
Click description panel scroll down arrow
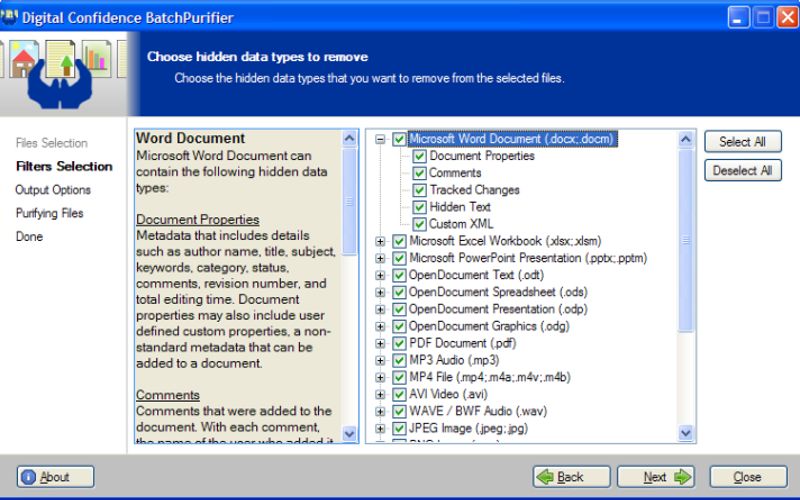(349, 434)
